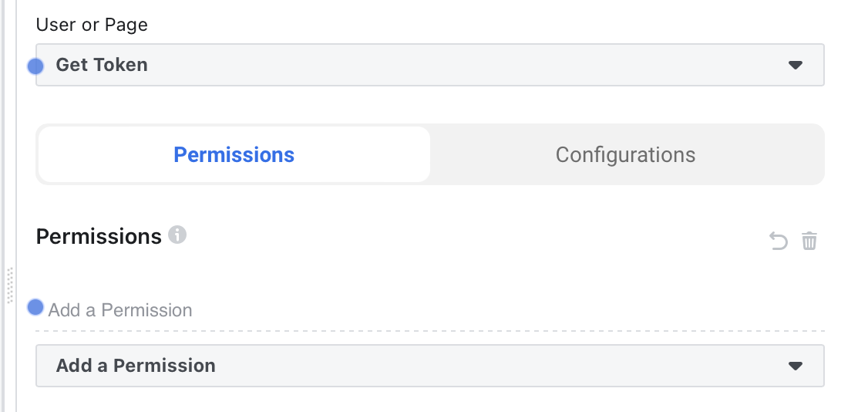Click the bold Permissions section heading

pyautogui.click(x=99, y=236)
